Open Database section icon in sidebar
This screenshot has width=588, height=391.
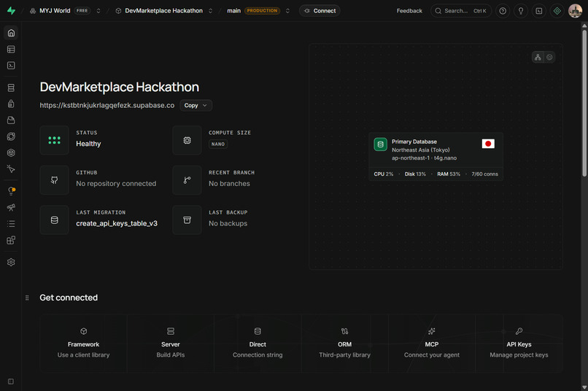11,88
